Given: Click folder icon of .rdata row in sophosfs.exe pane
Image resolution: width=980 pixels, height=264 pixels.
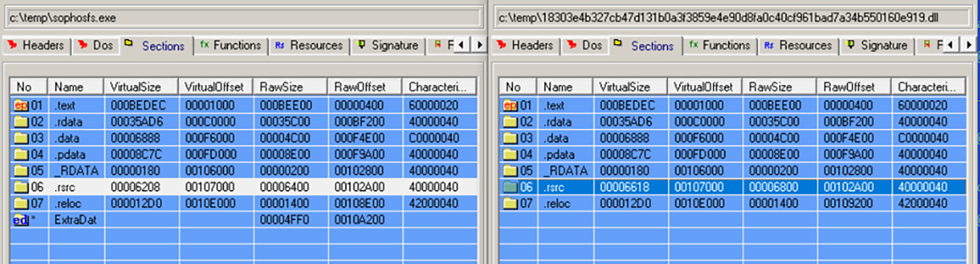Looking at the screenshot, I should point(21,122).
